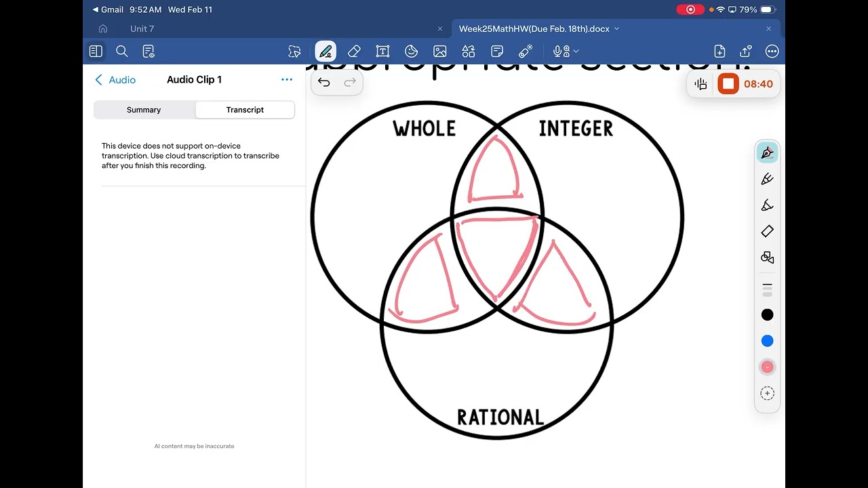
Task: Select the tape/ruler tool in side toolbar
Action: tap(768, 231)
